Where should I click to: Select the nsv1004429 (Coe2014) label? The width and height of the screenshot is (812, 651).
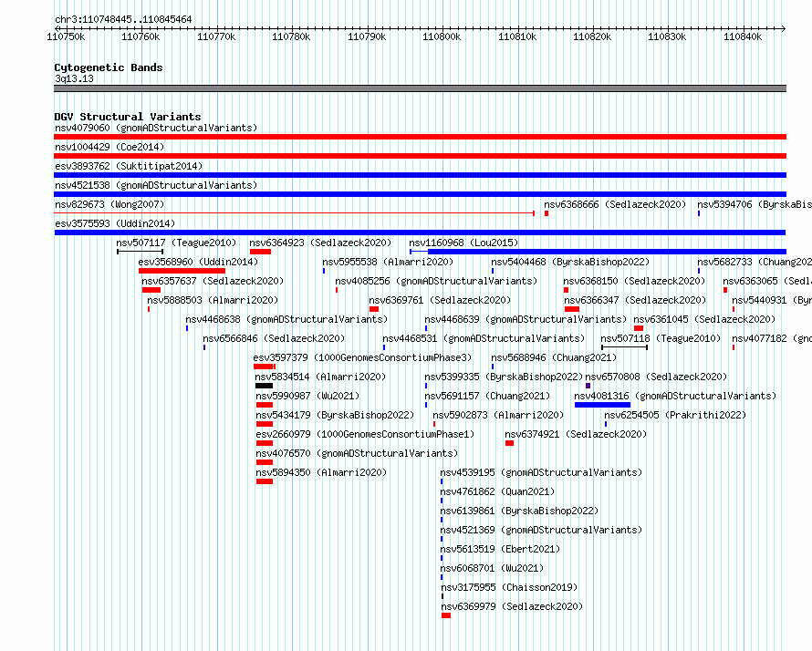[109, 147]
